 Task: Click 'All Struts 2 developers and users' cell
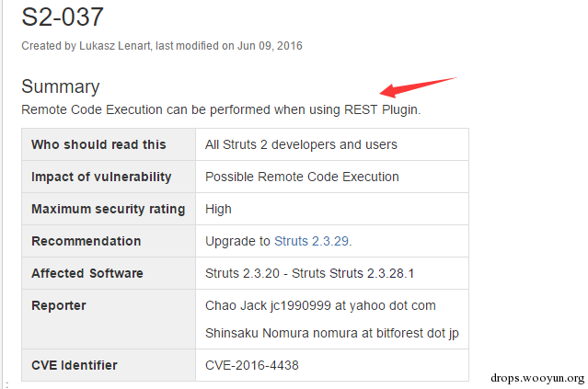point(301,144)
